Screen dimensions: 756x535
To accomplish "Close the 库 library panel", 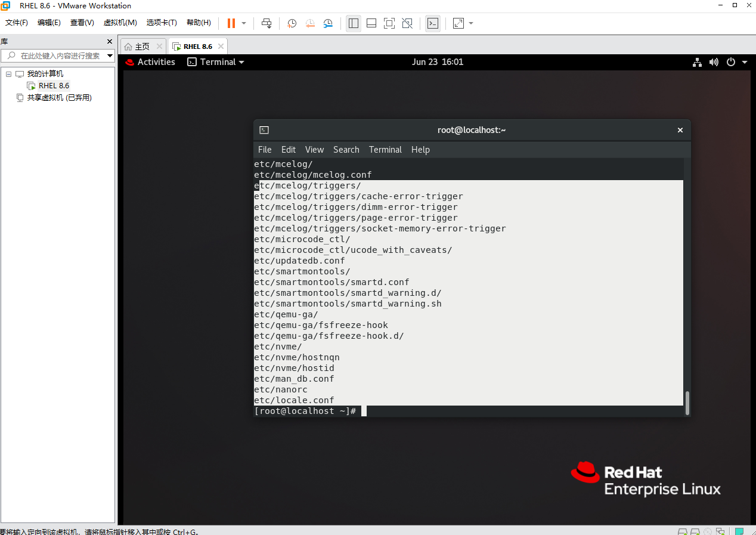I will click(x=110, y=41).
